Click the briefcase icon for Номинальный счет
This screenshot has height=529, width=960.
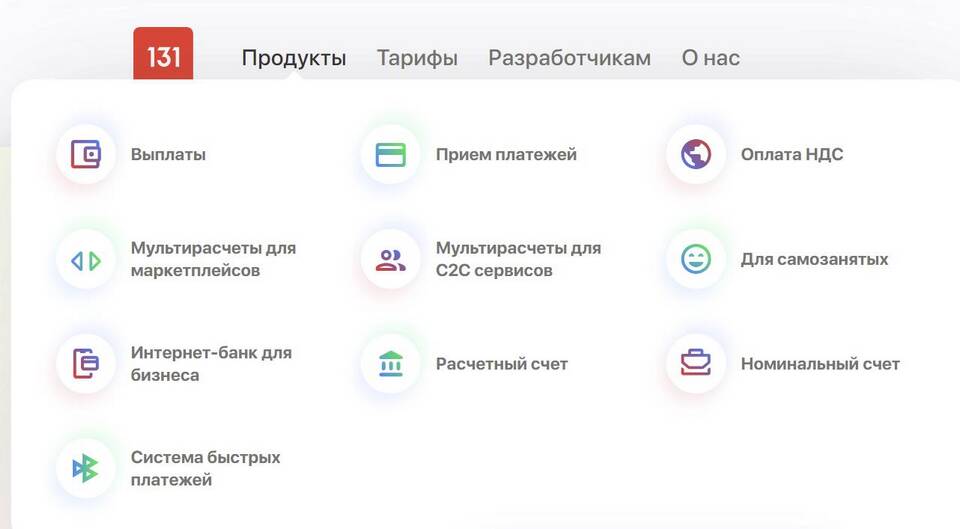point(695,364)
